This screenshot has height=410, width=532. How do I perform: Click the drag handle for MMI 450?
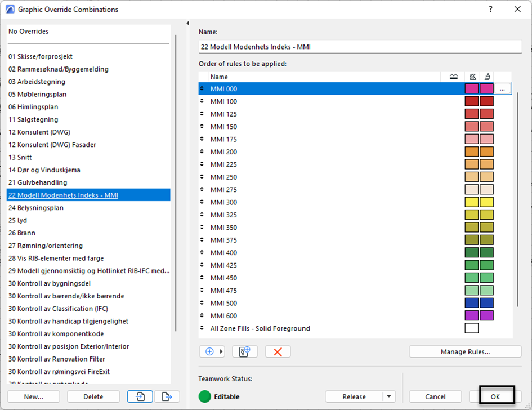[x=202, y=278]
